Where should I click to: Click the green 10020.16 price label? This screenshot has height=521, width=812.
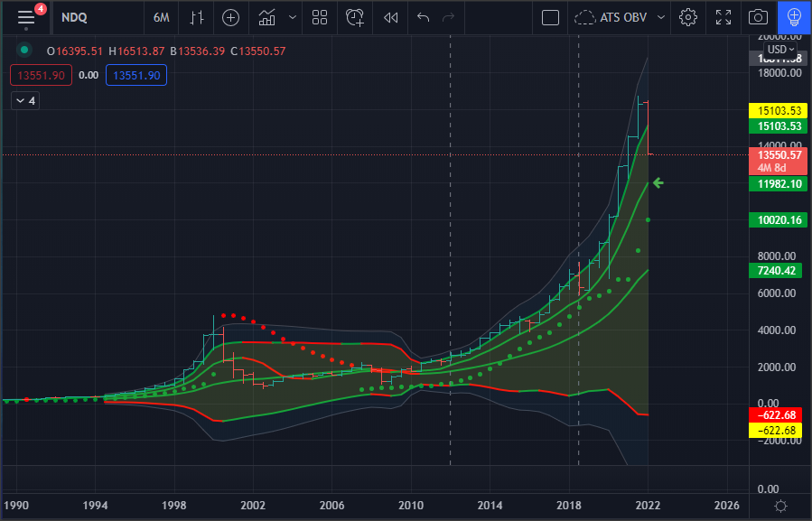tap(779, 220)
